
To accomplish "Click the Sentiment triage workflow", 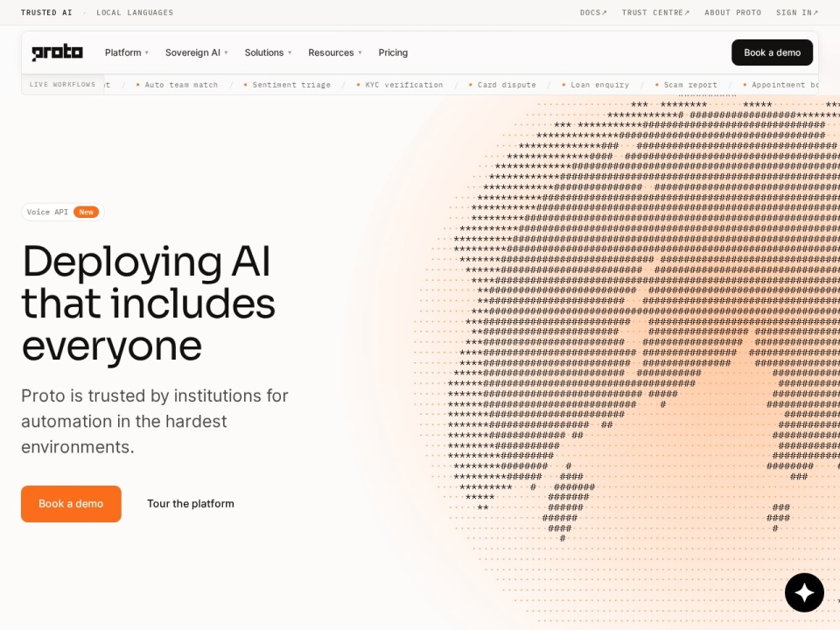I will pos(287,85).
